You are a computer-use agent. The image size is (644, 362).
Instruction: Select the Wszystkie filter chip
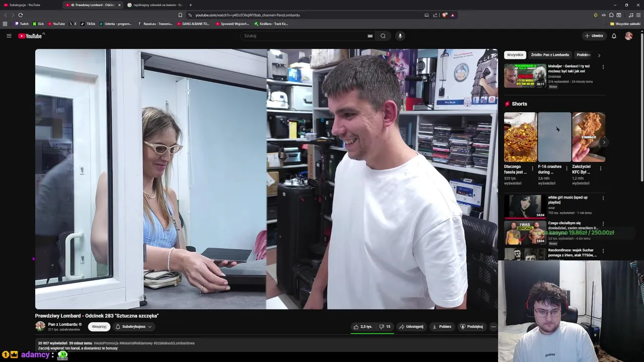(x=515, y=55)
